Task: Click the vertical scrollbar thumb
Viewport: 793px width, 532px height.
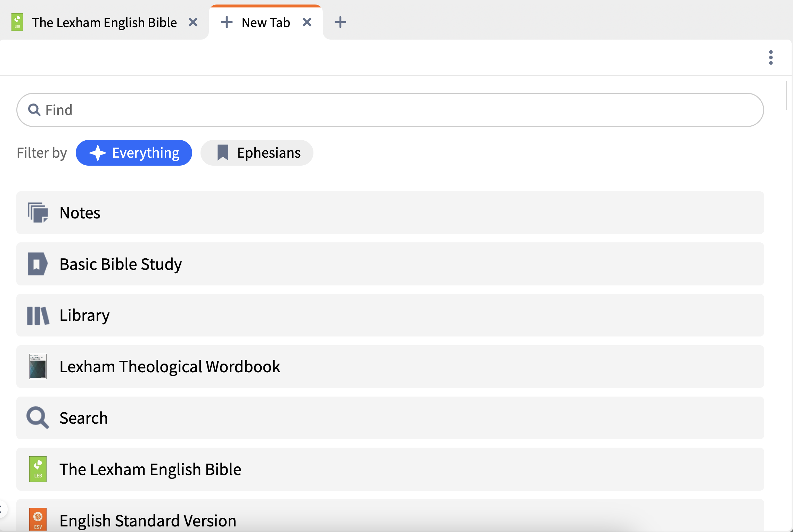Action: point(786,95)
